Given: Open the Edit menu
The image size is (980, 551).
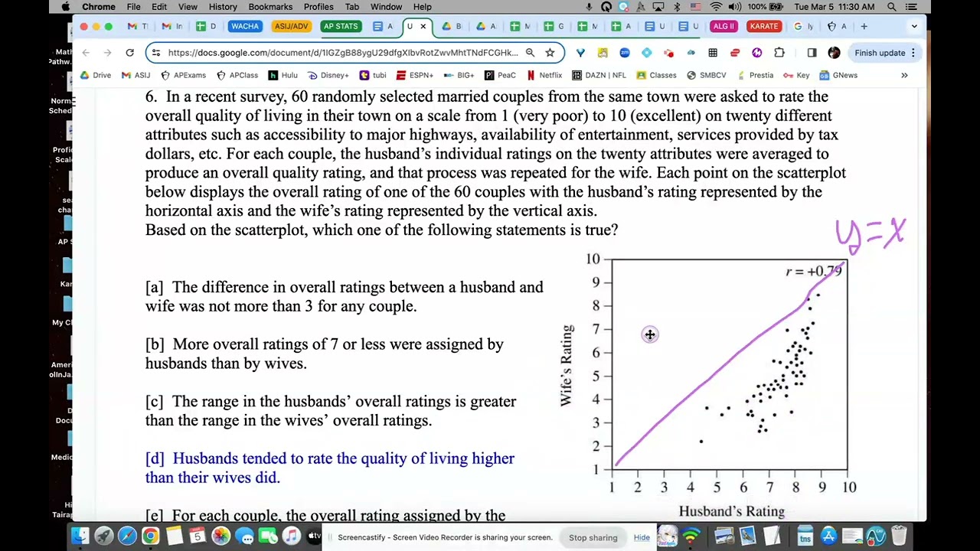Looking at the screenshot, I should [x=159, y=7].
